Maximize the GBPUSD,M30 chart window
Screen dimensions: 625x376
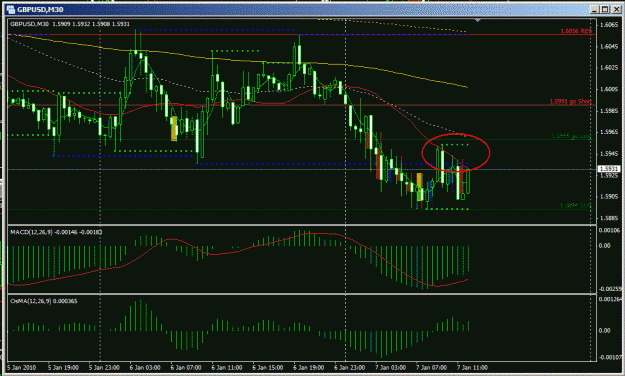605,9
